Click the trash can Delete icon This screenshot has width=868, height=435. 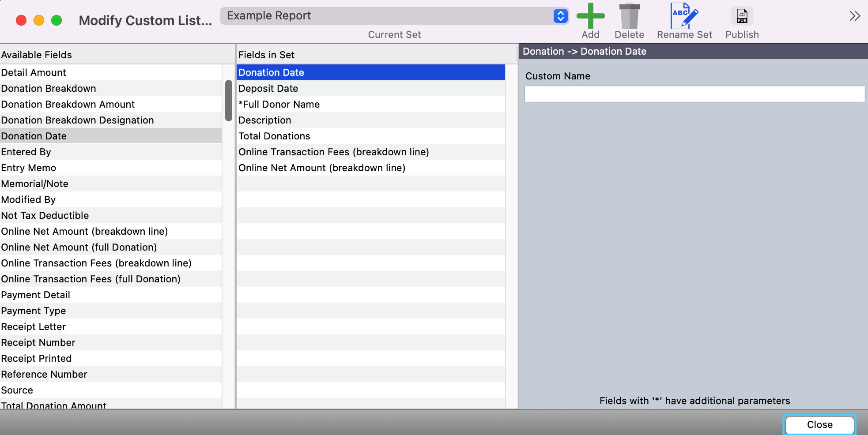629,16
